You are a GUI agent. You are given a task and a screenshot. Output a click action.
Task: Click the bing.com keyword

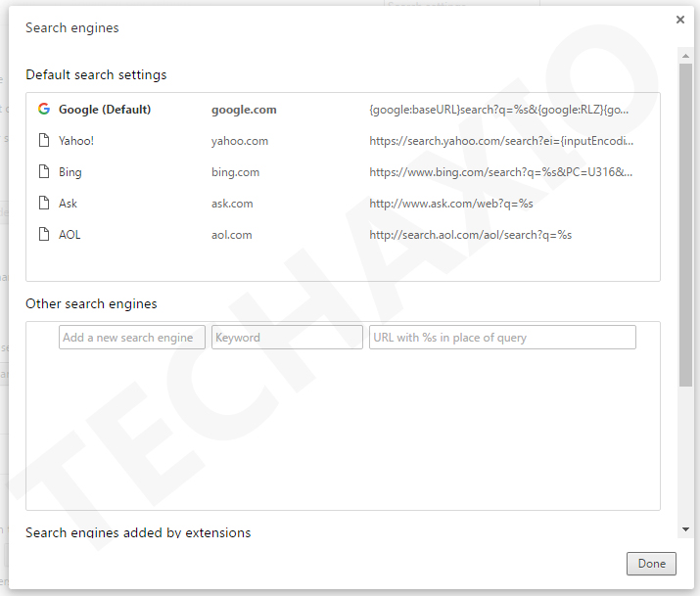pos(235,172)
